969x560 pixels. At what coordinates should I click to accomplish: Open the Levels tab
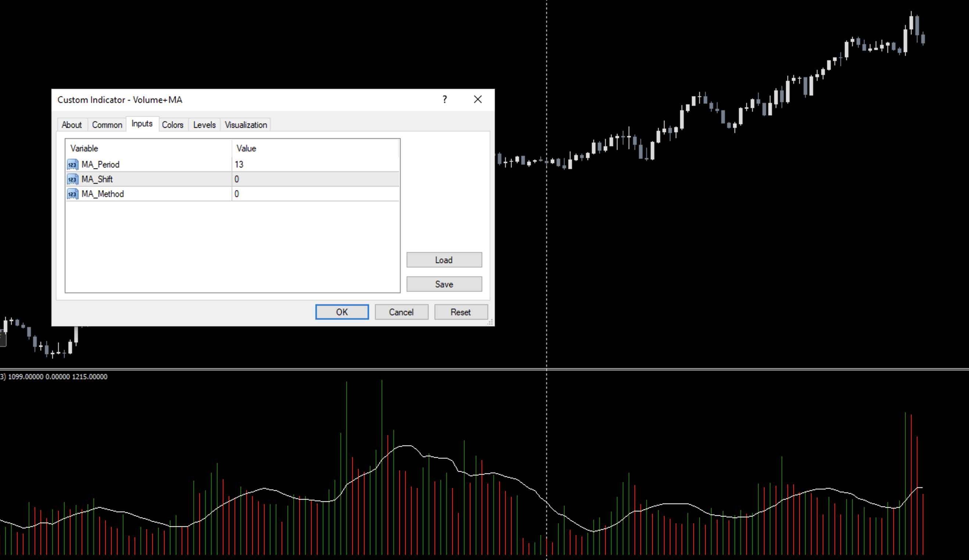point(204,125)
